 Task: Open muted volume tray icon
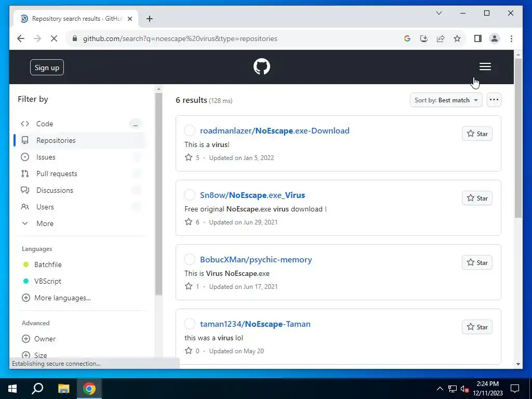pos(465,389)
